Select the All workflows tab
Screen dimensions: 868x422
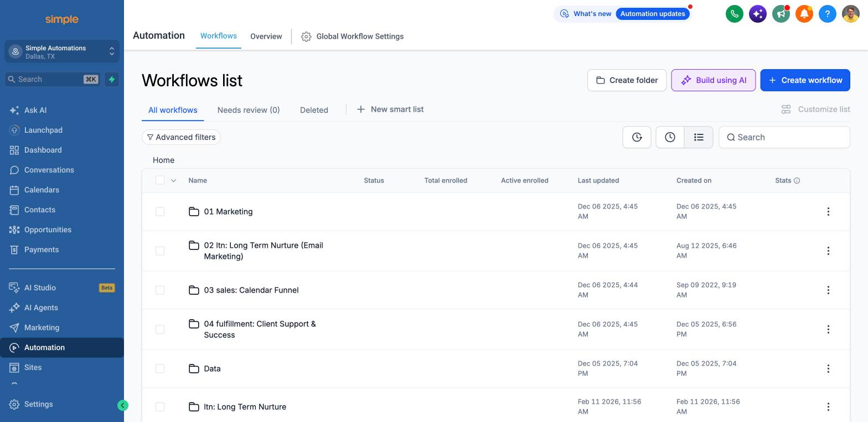click(x=173, y=110)
